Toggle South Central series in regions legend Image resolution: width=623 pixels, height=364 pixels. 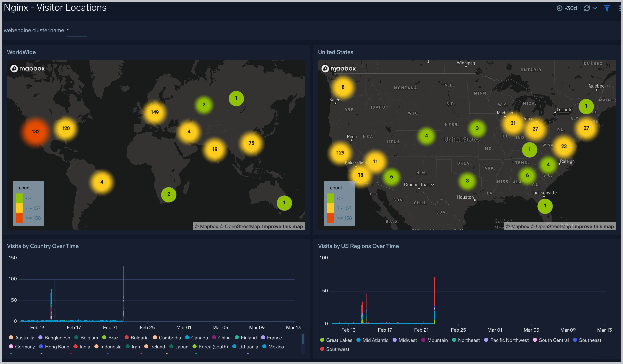551,340
